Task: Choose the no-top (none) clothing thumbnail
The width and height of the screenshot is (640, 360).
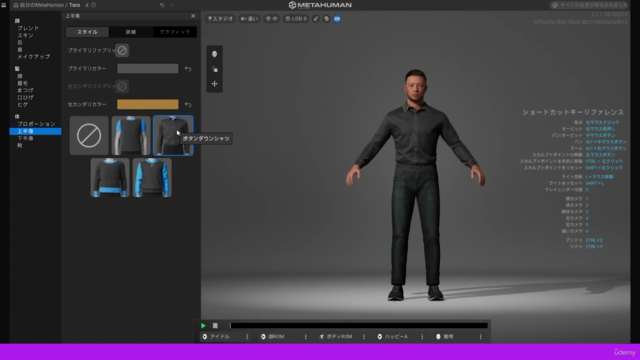Action: (x=89, y=136)
